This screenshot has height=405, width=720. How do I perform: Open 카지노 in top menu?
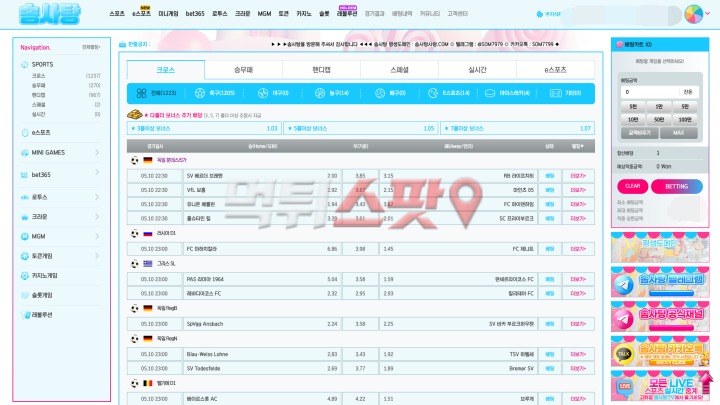click(x=304, y=14)
